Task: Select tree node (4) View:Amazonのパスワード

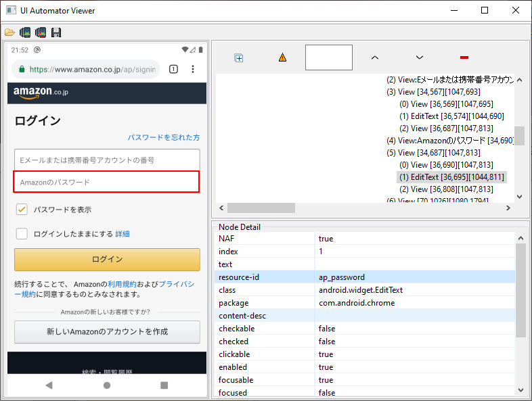Action: point(450,141)
